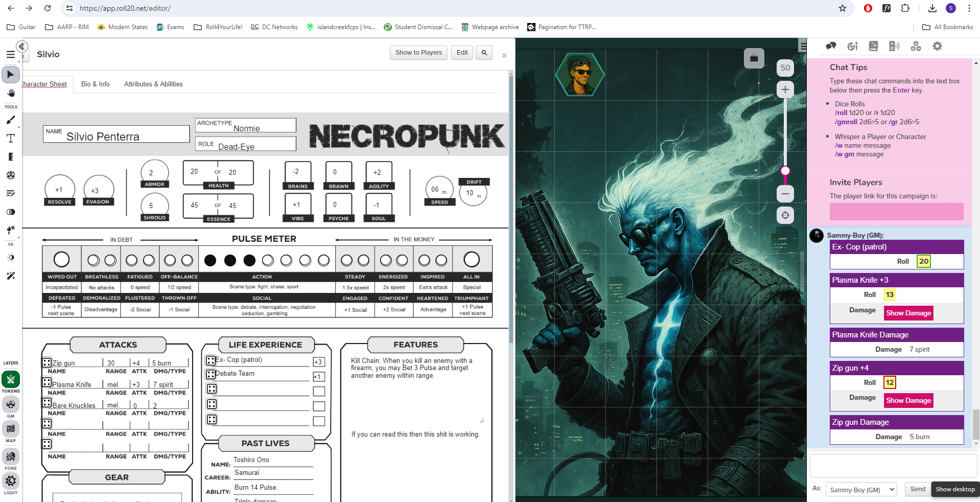This screenshot has height=502, width=980.
Task: Open the Roll4YourLife! bookmark folder
Action: coord(218,27)
